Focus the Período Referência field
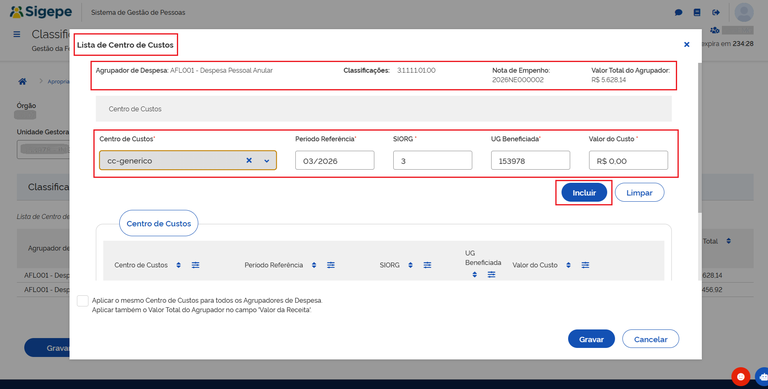768x389 pixels. point(335,161)
